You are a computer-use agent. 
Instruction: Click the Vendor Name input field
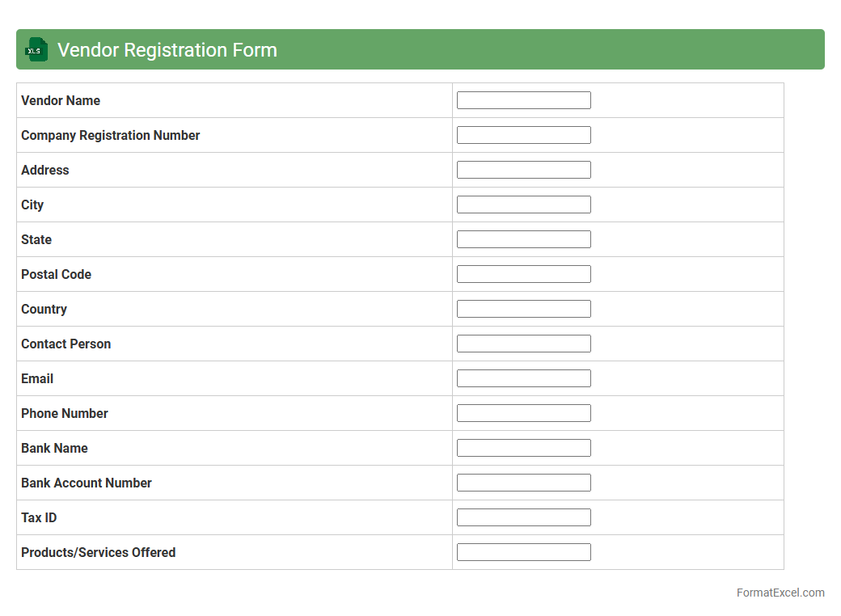click(x=523, y=100)
